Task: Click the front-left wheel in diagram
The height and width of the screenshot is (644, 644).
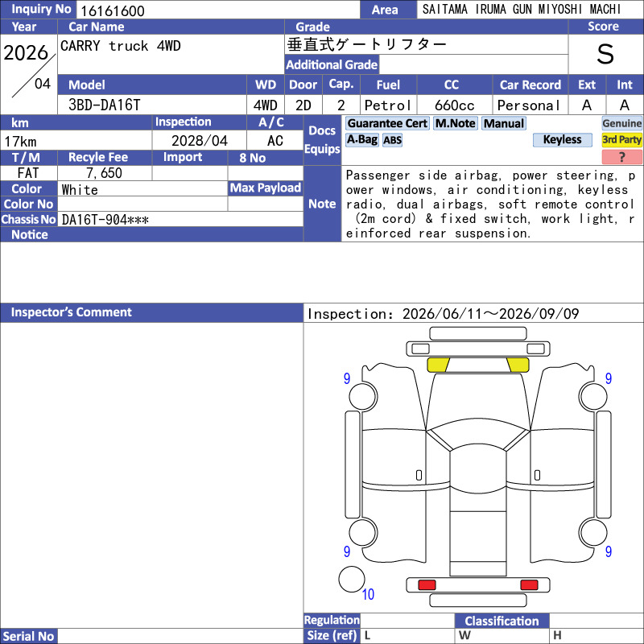Action: coord(363,396)
